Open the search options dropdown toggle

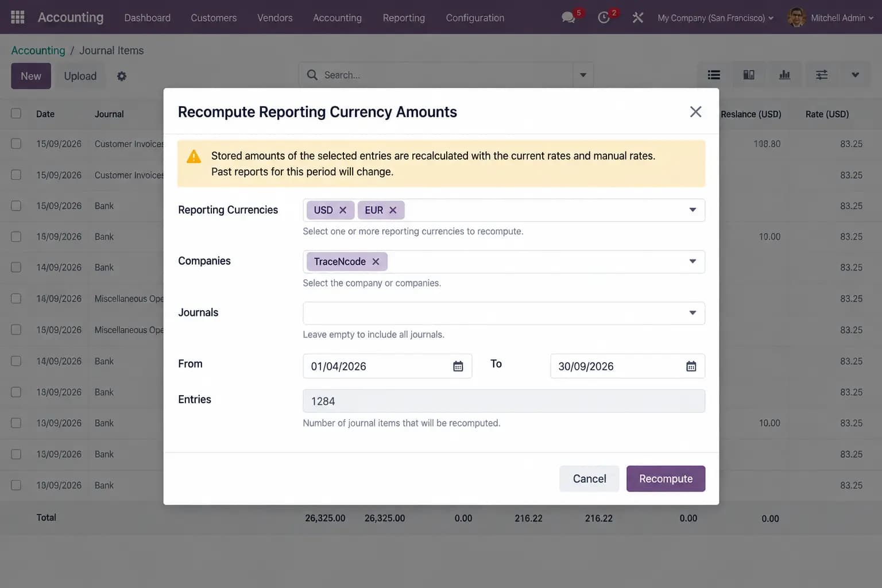point(583,75)
